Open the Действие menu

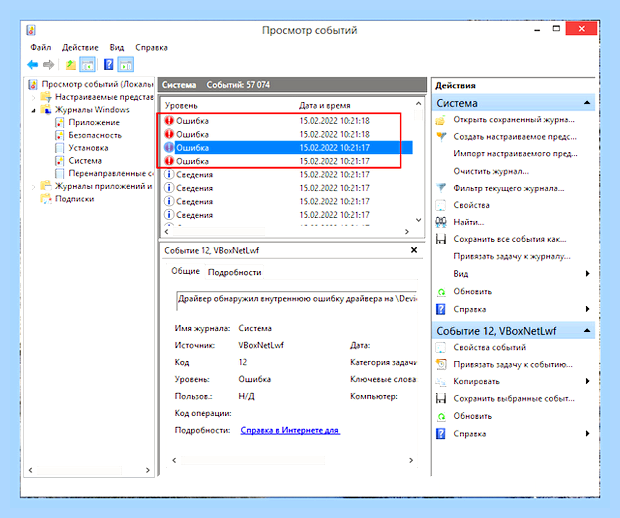[x=80, y=47]
